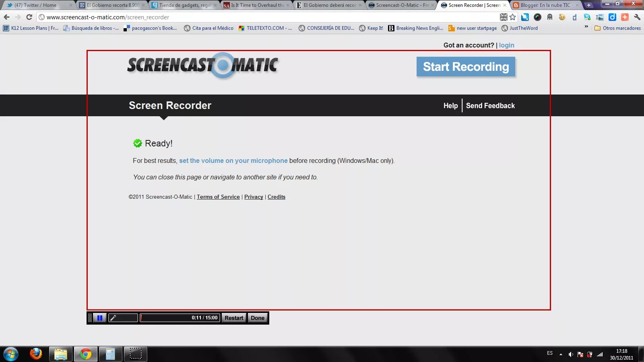This screenshot has width=644, height=362.
Task: Open 'set the volume on your microphone' link
Action: [233, 160]
